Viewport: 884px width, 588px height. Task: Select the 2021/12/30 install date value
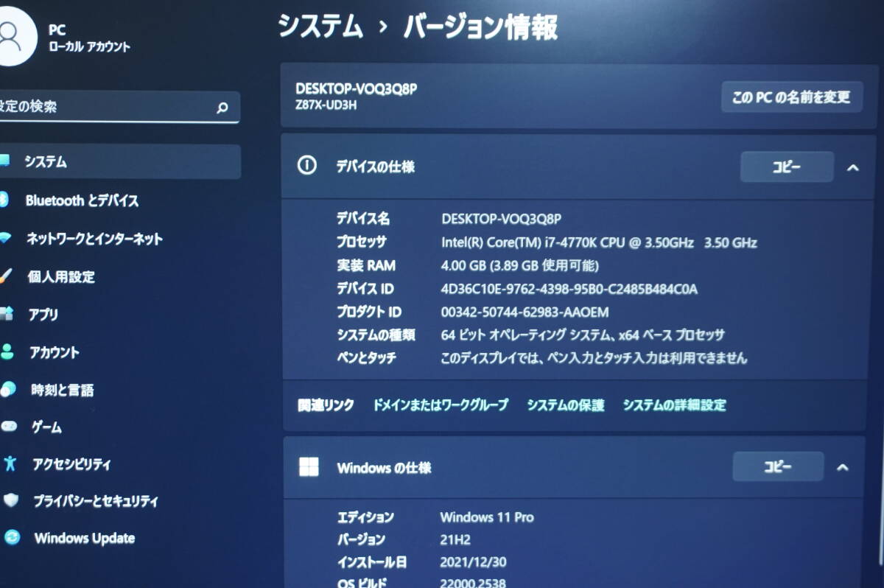[x=473, y=562]
